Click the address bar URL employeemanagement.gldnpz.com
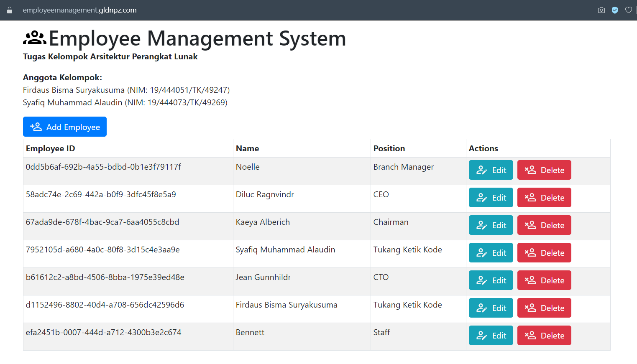637x364 pixels. click(79, 10)
